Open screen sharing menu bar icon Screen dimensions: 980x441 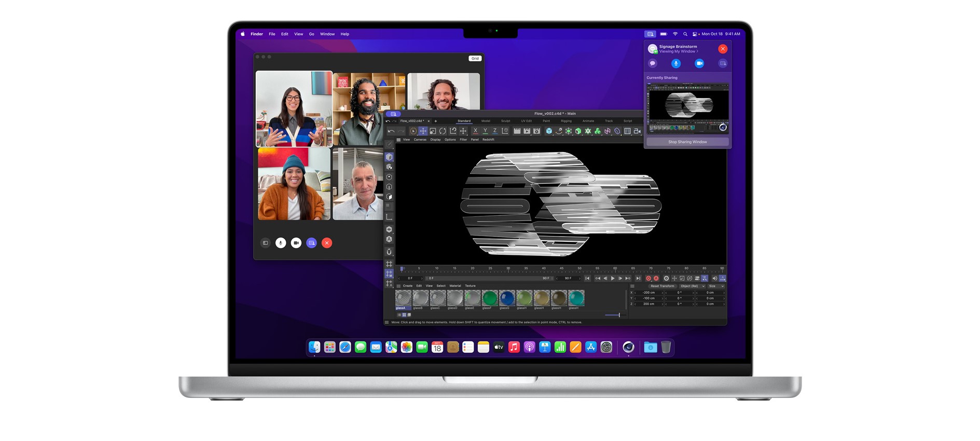click(x=650, y=34)
